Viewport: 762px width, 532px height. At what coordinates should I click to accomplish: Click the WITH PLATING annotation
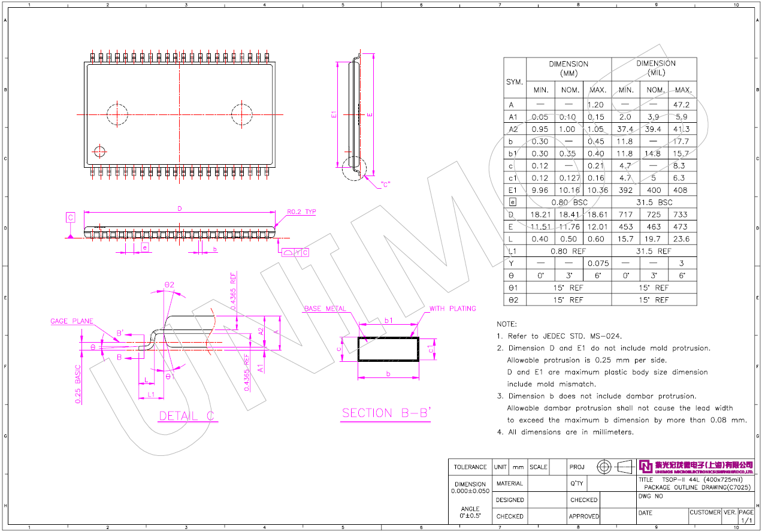point(452,309)
